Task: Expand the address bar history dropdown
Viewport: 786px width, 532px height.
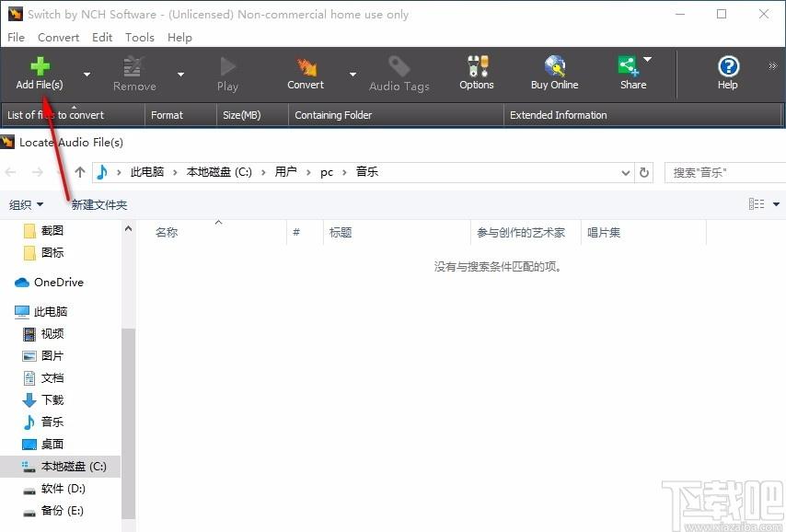Action: pos(626,172)
